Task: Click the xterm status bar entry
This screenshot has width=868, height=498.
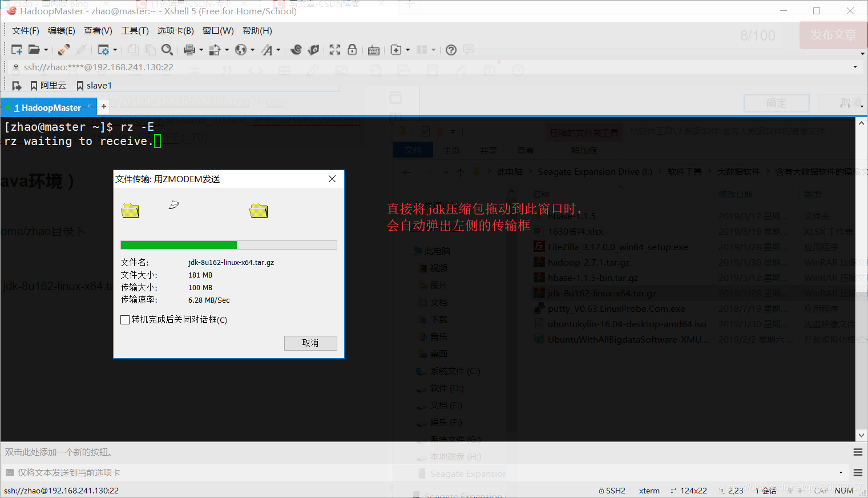Action: pyautogui.click(x=649, y=491)
